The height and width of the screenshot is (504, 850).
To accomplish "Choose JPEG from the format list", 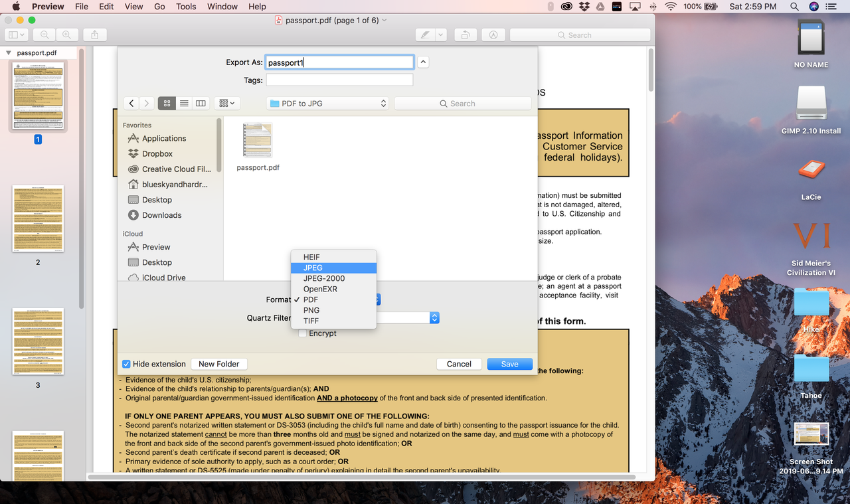I will point(333,268).
